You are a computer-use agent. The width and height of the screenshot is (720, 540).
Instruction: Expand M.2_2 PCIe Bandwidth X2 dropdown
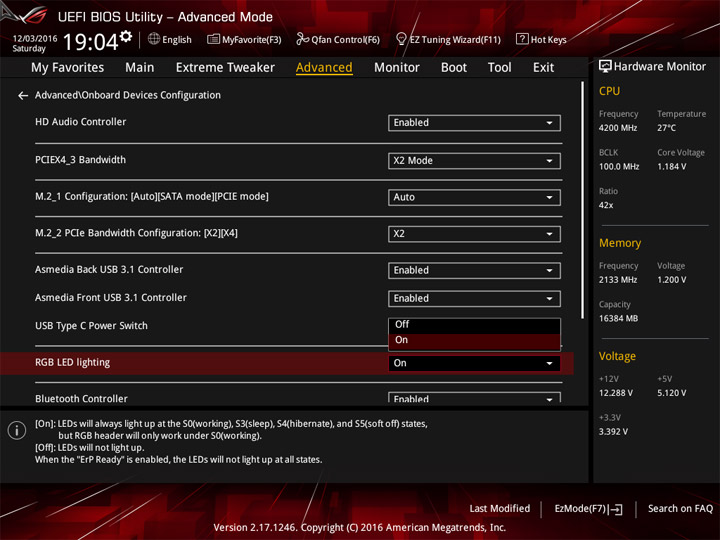(474, 234)
